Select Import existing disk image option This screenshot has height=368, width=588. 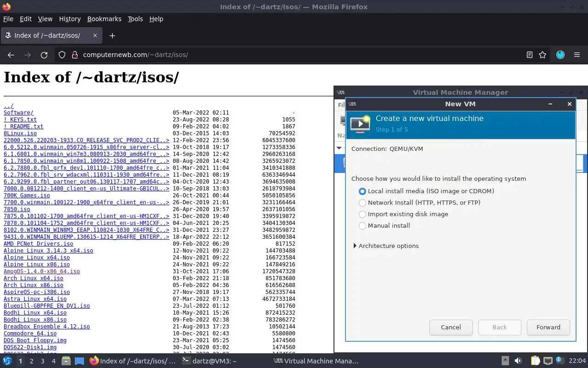click(x=362, y=214)
